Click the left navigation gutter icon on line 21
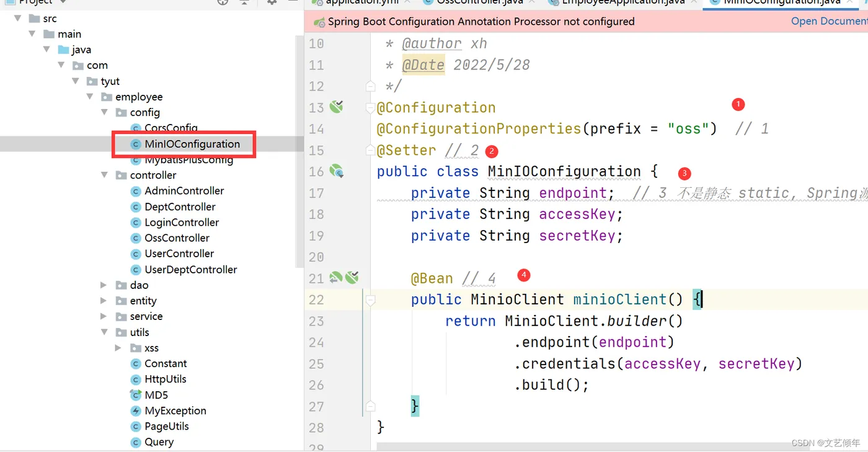Screen dimensions: 868x452 tap(335, 277)
